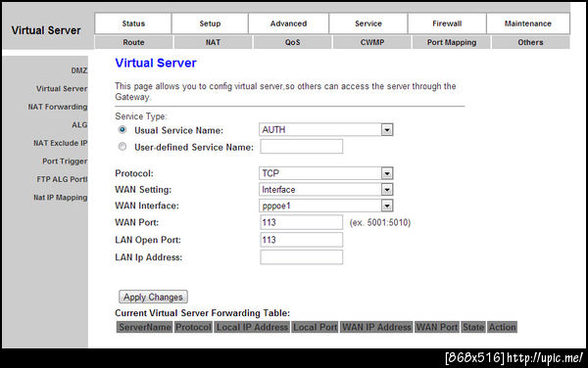Click the LAN Open Port field
The width and height of the screenshot is (588, 368).
point(302,240)
